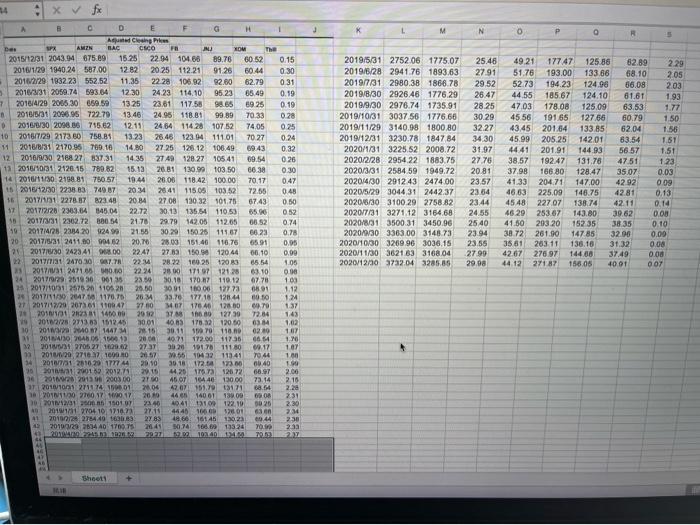
Task: Click the XOM column label cell
Action: click(240, 49)
